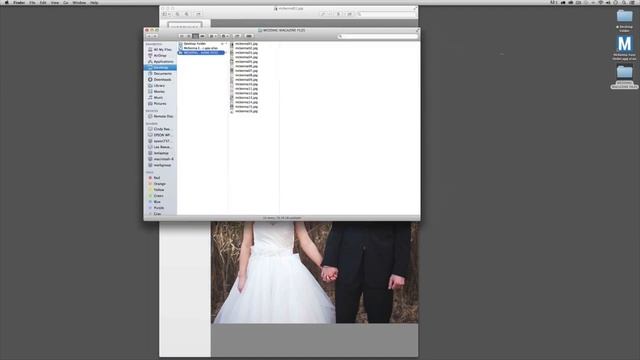Image resolution: width=640 pixels, height=360 pixels.
Task: Open the Finder menu
Action: point(19,2)
